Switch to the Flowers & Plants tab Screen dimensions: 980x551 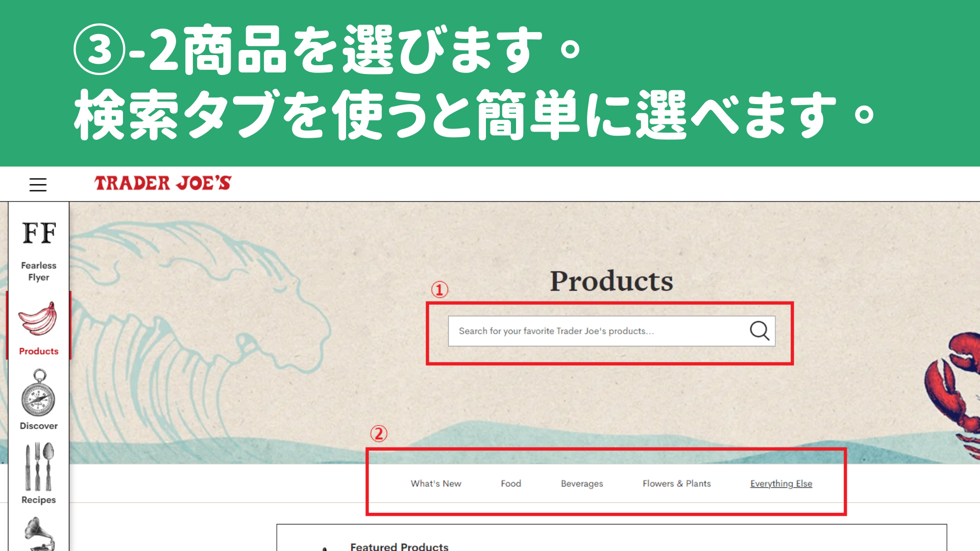click(676, 483)
